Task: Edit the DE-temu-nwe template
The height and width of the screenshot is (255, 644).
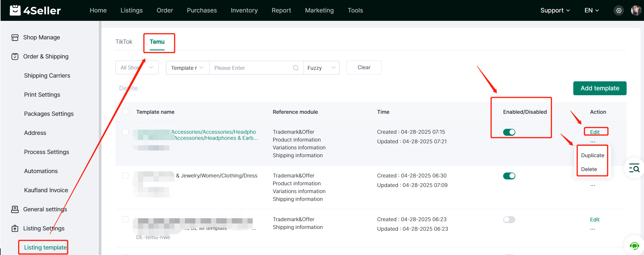Action: point(595,220)
